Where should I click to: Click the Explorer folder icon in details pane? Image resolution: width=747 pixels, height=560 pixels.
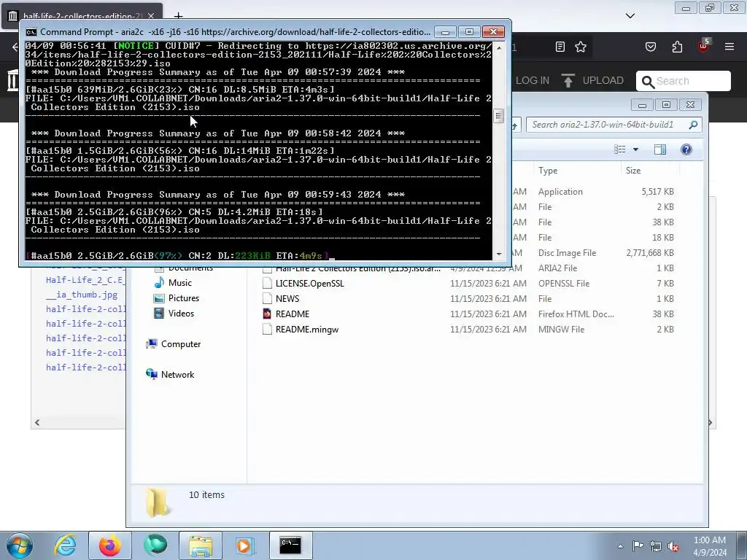(157, 503)
